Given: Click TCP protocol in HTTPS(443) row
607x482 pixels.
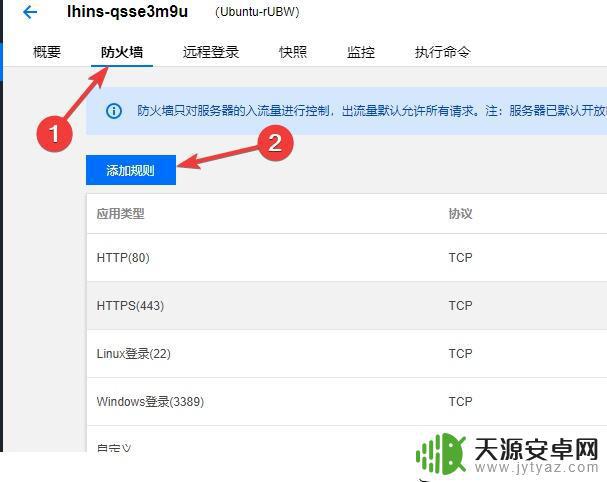Looking at the screenshot, I should point(460,305).
